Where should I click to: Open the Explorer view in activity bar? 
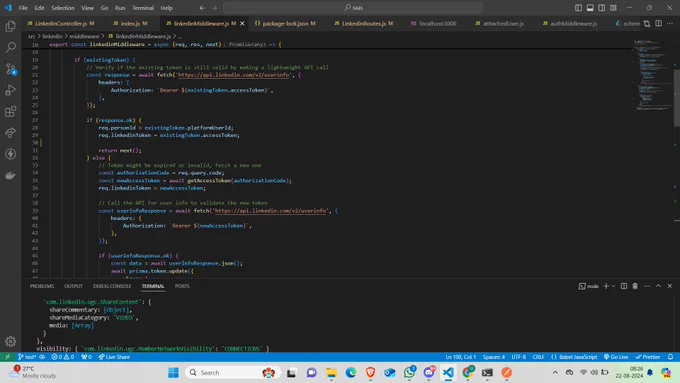pos(10,26)
